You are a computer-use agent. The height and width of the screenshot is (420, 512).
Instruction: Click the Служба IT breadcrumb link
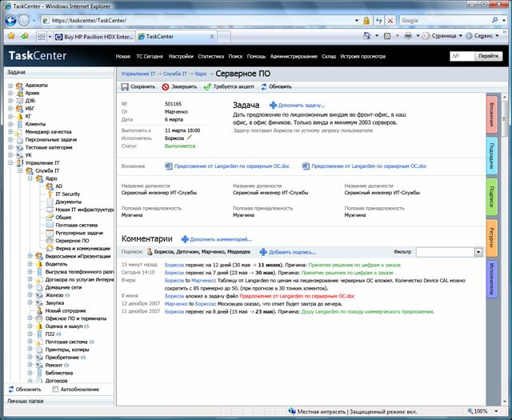click(175, 74)
